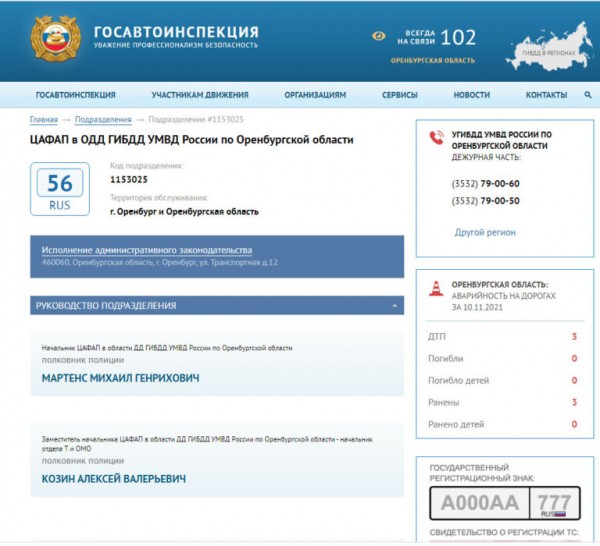This screenshot has height=546, width=600.
Task: Click the Погибло детей statistics row
Action: click(x=502, y=380)
